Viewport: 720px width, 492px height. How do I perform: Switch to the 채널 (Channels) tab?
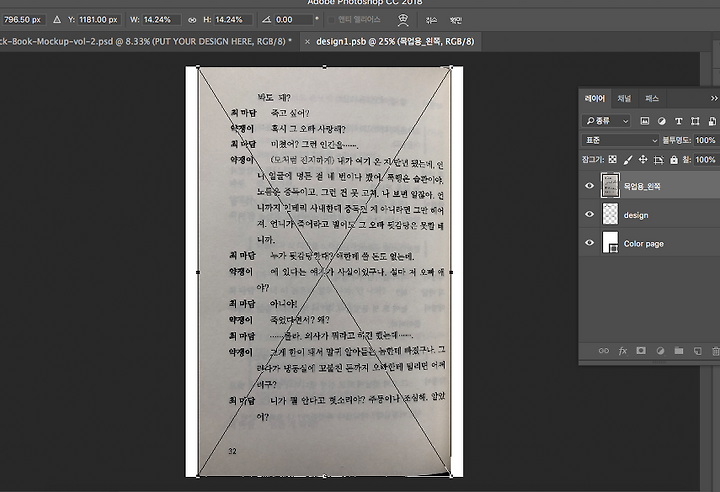624,98
